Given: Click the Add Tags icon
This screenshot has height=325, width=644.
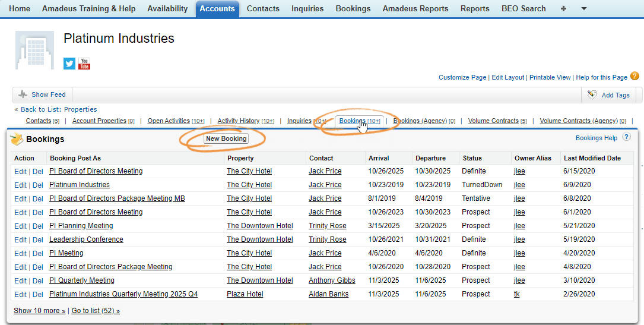Looking at the screenshot, I should point(592,95).
